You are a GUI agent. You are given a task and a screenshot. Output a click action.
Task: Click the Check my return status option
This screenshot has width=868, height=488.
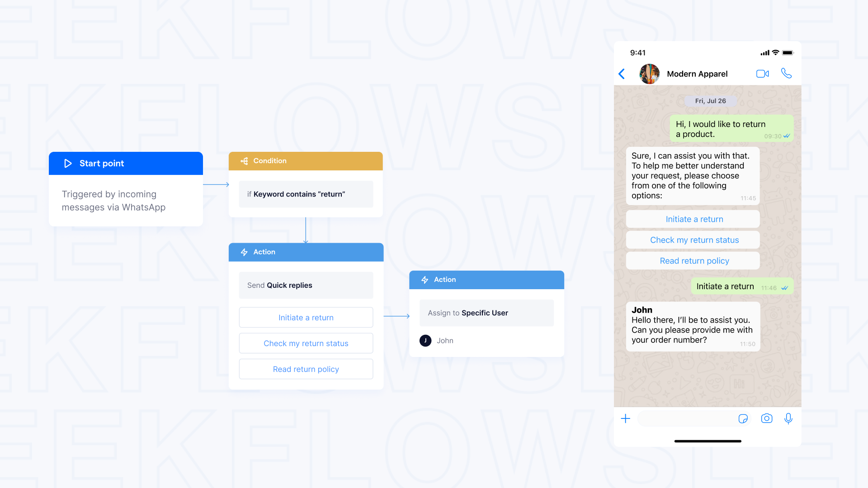(306, 343)
